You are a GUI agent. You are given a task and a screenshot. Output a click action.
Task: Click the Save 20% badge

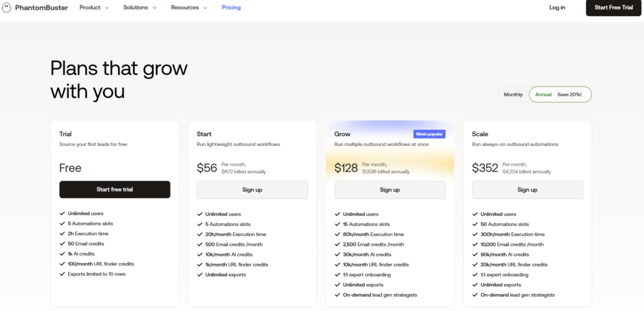click(570, 94)
